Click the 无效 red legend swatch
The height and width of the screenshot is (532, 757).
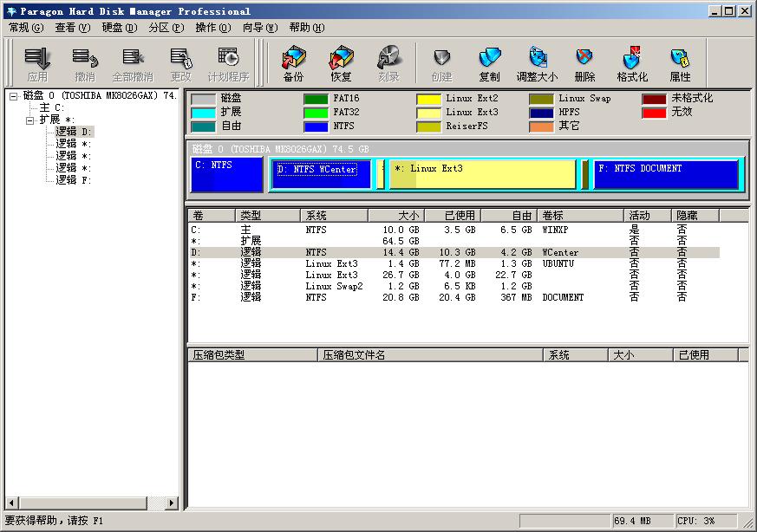(654, 113)
